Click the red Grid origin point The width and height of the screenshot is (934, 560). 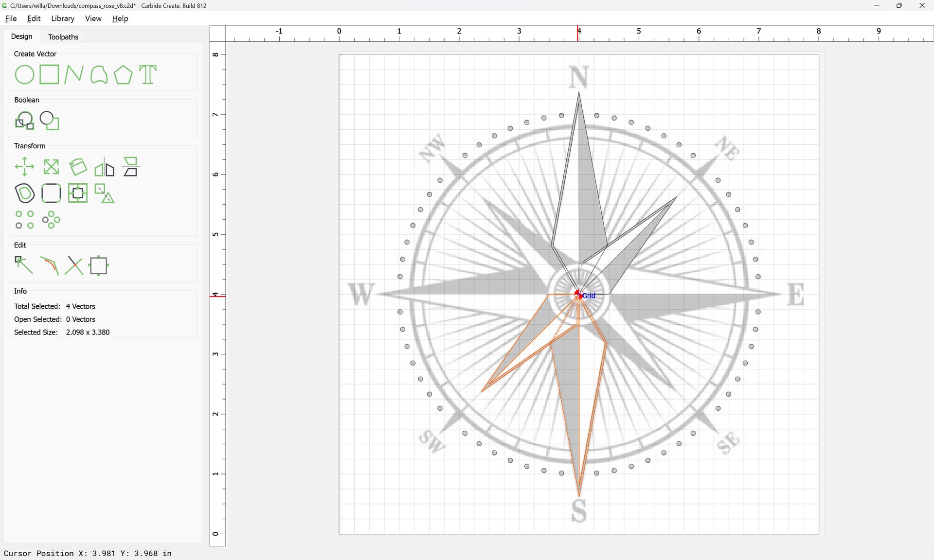(x=578, y=295)
